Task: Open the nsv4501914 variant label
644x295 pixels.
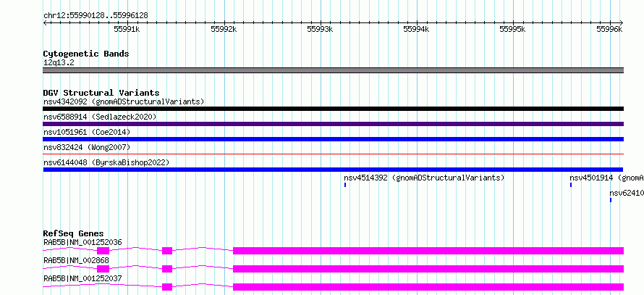Action: [606, 178]
